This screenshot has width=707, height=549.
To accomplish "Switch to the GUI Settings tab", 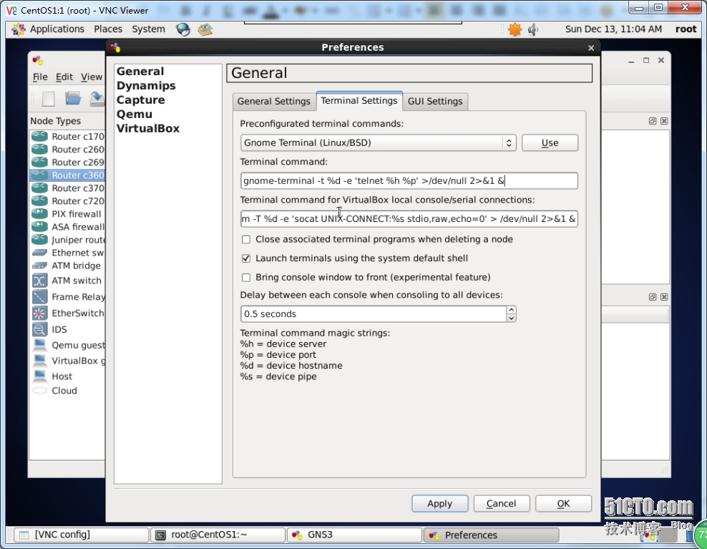I will point(434,101).
